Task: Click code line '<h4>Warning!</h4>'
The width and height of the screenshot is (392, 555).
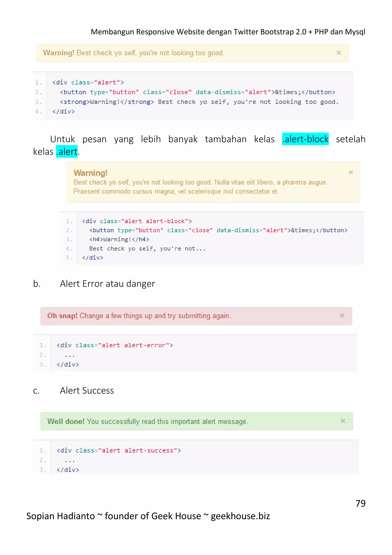Action: (x=119, y=239)
